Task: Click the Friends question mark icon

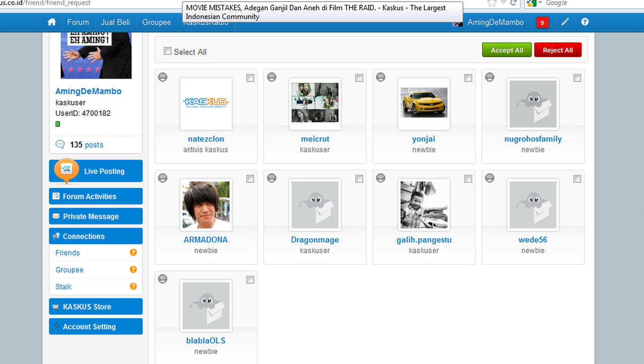Action: pos(133,253)
